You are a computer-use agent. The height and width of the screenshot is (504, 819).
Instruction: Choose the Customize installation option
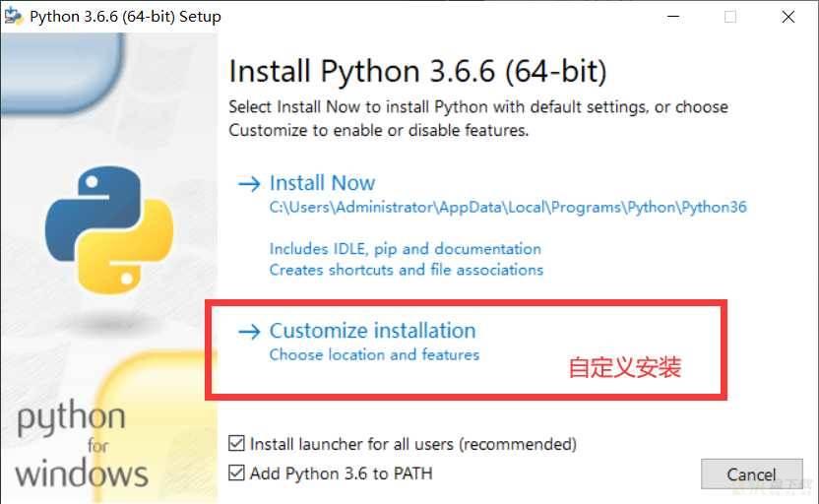point(372,331)
